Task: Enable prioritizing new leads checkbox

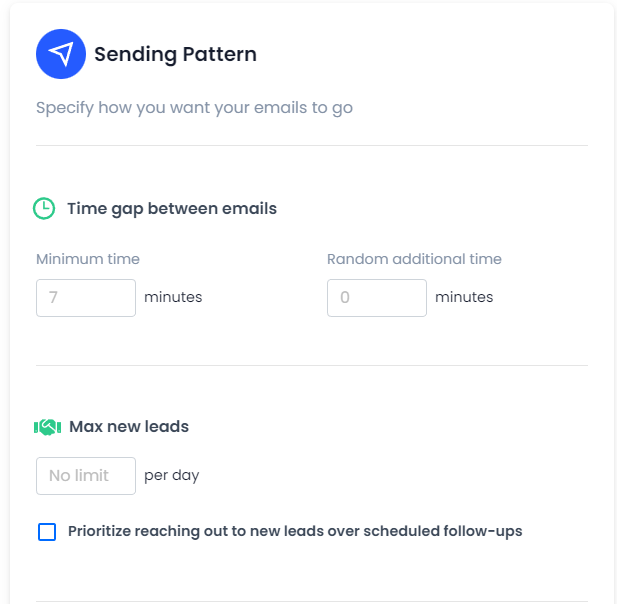Action: click(47, 532)
